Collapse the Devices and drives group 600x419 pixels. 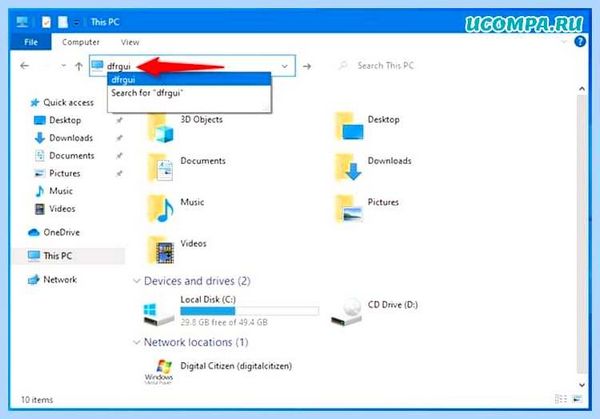tap(137, 281)
